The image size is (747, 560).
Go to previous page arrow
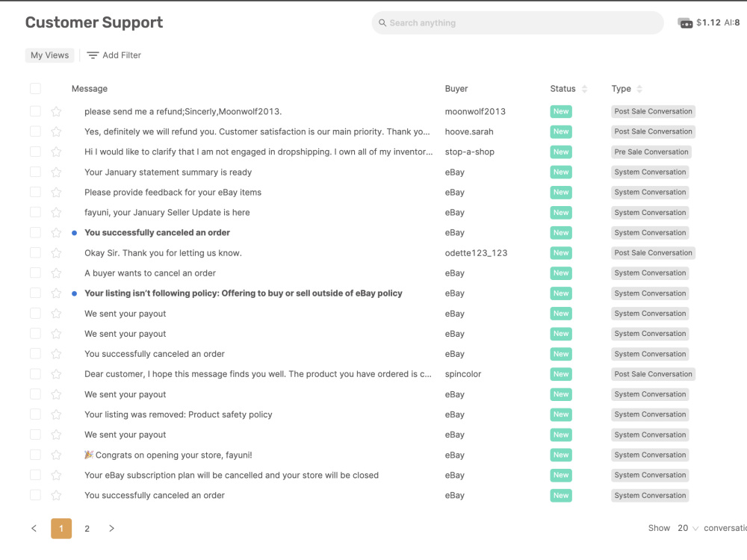coord(34,528)
